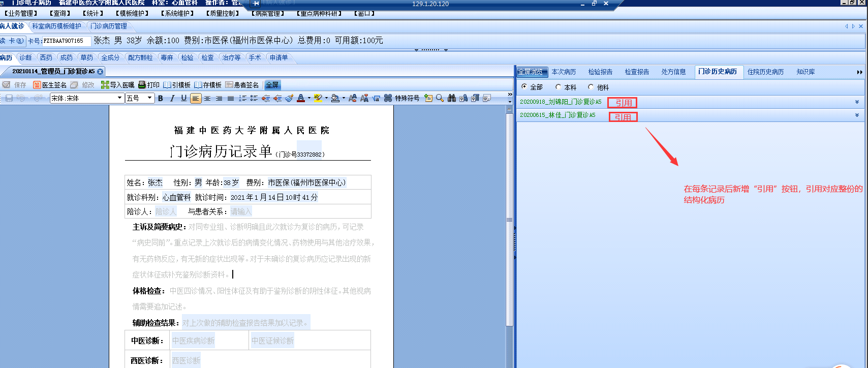Screen dimensions: 868x368
Task: Print the record using 打印
Action: point(149,85)
